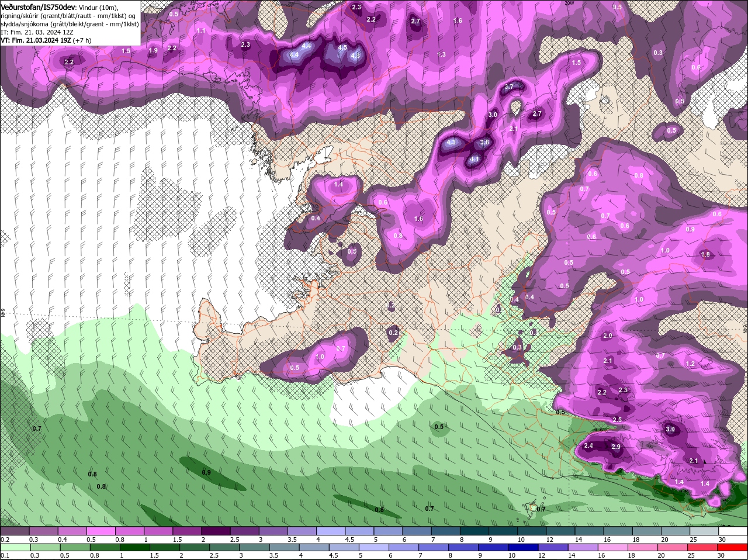Pick the rain legend swatch starting at 7
The width and height of the screenshot is (748, 560).
(x=433, y=548)
